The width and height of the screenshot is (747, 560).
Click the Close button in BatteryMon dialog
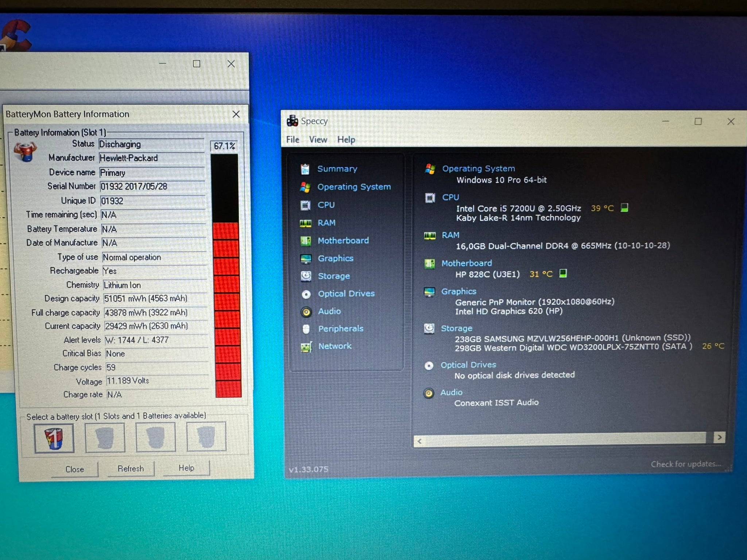click(x=75, y=469)
